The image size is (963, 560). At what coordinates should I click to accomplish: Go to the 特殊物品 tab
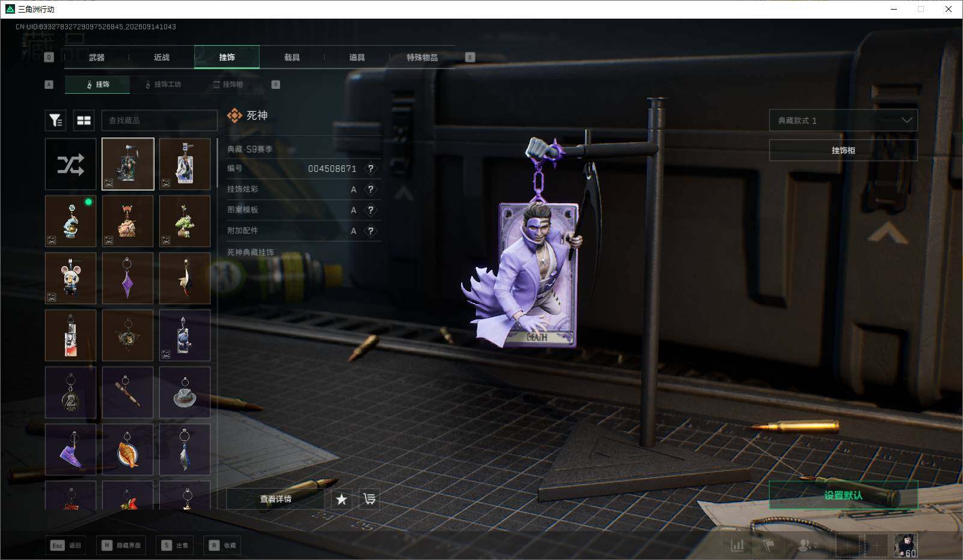[x=422, y=57]
